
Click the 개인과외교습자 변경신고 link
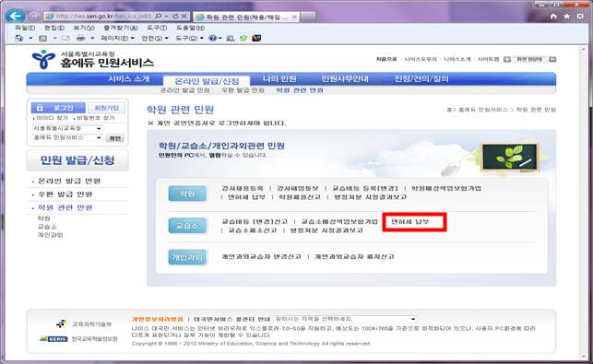pyautogui.click(x=261, y=257)
